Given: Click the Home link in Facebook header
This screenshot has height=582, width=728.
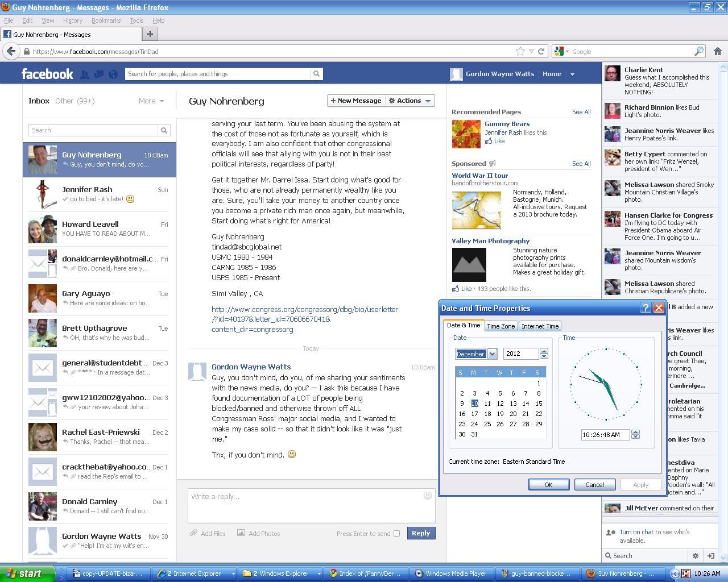Looking at the screenshot, I should pos(552,74).
